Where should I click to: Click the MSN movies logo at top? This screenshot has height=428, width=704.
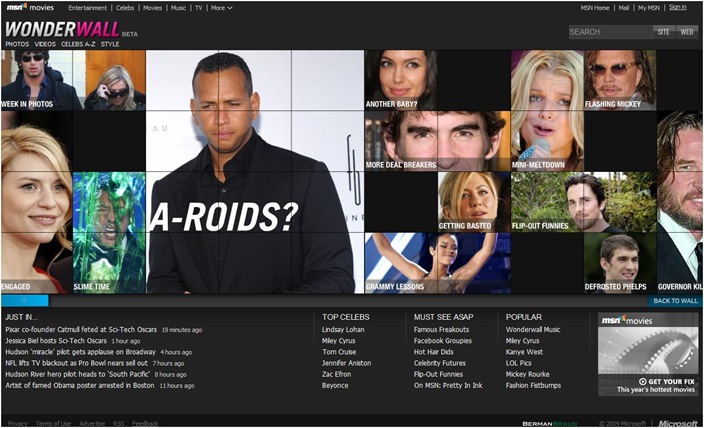click(30, 7)
